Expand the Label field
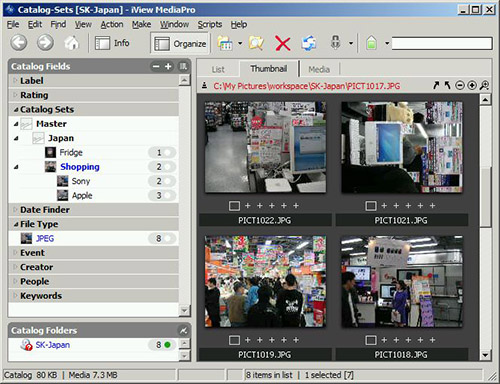The height and width of the screenshot is (384, 500). point(15,80)
